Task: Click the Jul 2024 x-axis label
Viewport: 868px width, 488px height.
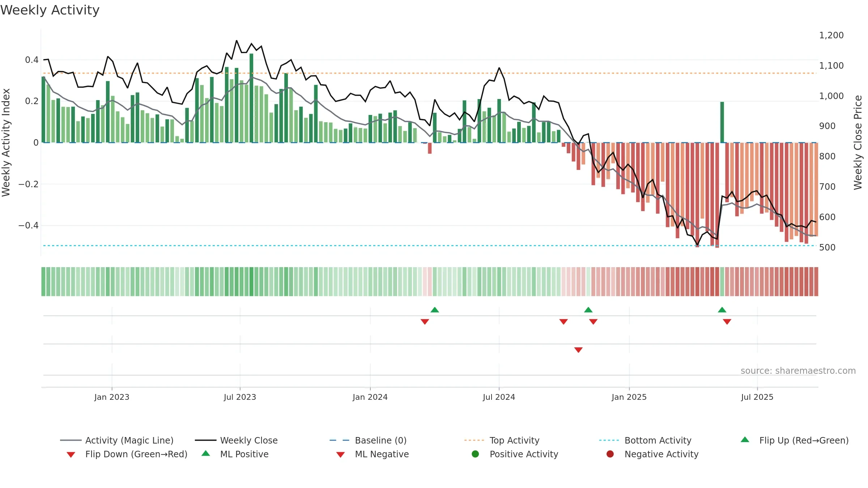Action: 499,397
